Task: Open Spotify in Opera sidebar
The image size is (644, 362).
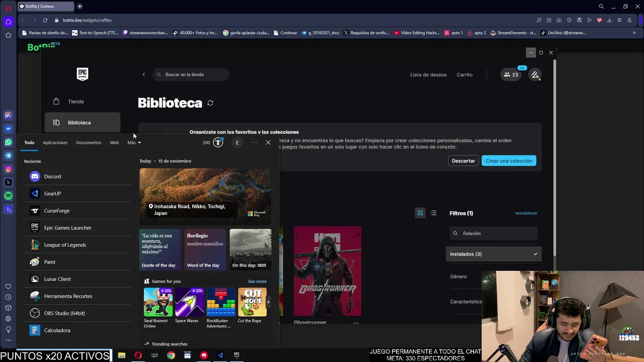Action: pos(8,196)
